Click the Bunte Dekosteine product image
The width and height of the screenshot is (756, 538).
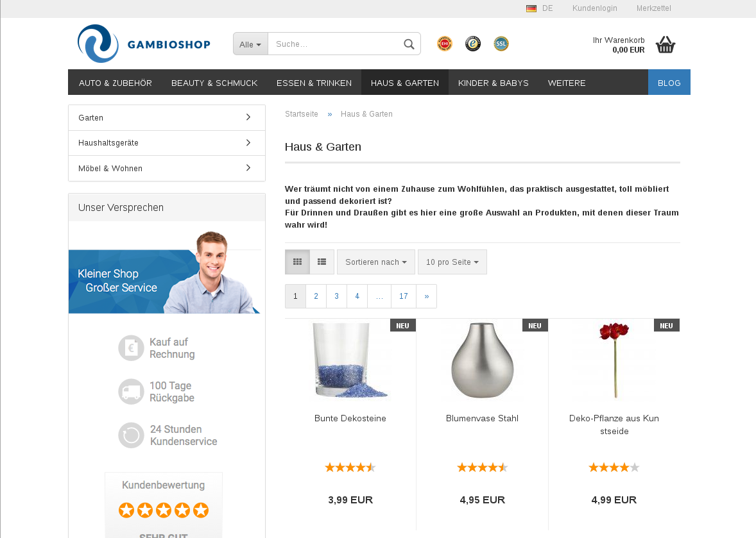tap(350, 360)
